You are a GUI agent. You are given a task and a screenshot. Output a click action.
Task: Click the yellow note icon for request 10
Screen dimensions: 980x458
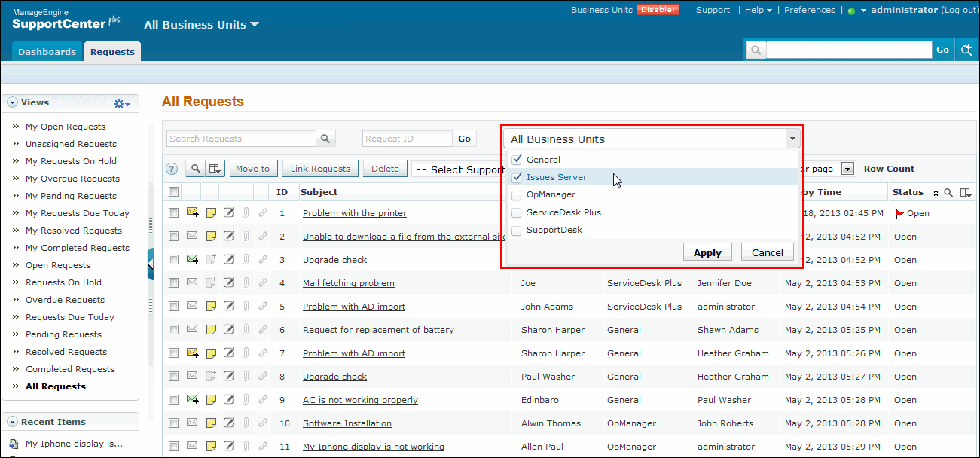[212, 423]
